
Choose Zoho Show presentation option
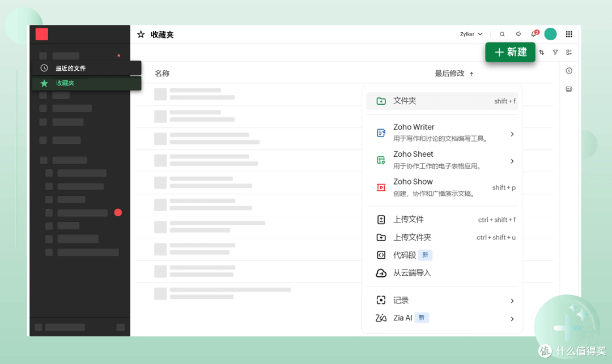(442, 187)
